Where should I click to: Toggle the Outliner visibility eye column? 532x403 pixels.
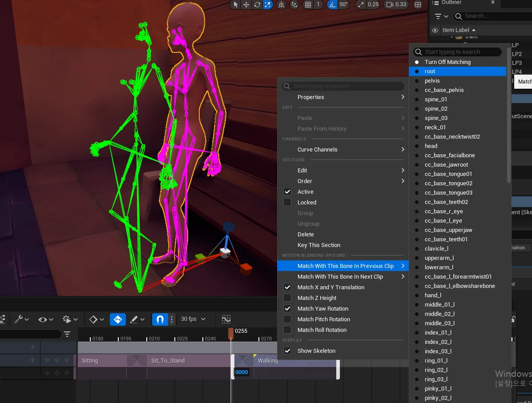pos(435,30)
